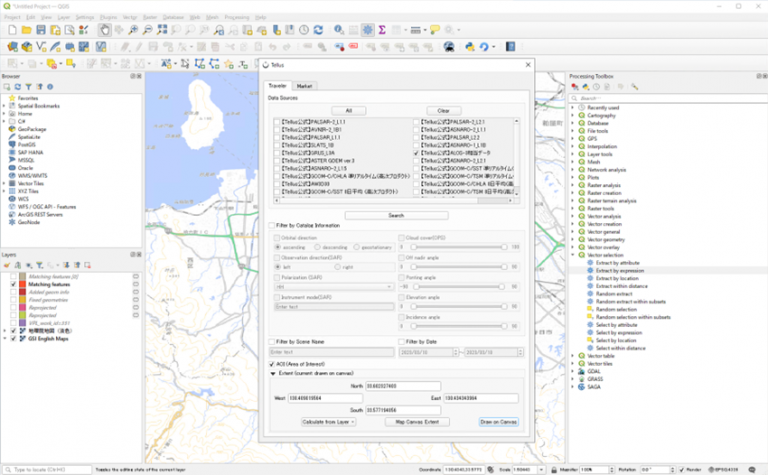The width and height of the screenshot is (768, 475).
Task: Click the Search button
Action: [396, 215]
